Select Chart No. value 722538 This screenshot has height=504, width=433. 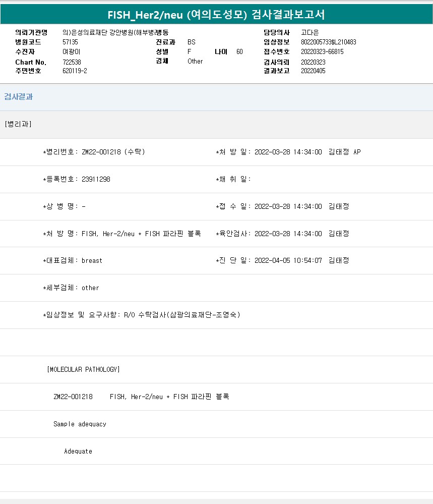[x=72, y=62]
